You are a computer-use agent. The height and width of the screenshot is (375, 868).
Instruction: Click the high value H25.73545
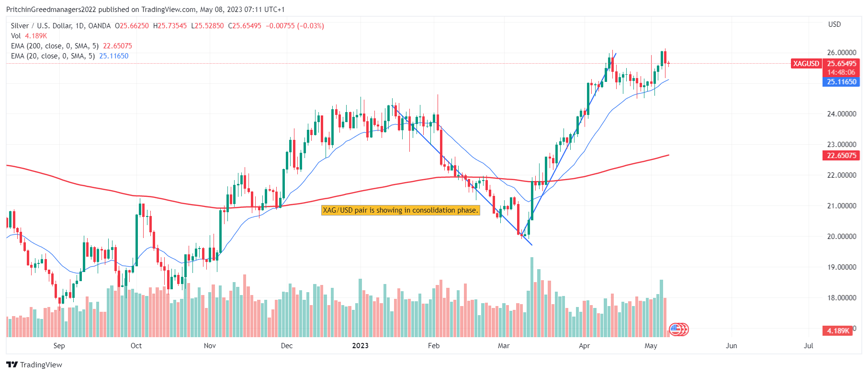[170, 26]
